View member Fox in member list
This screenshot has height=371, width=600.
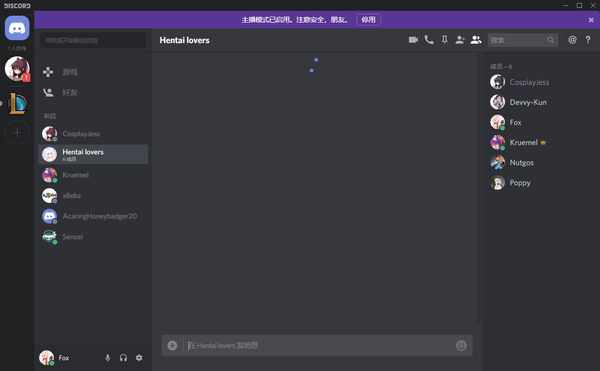click(540, 122)
